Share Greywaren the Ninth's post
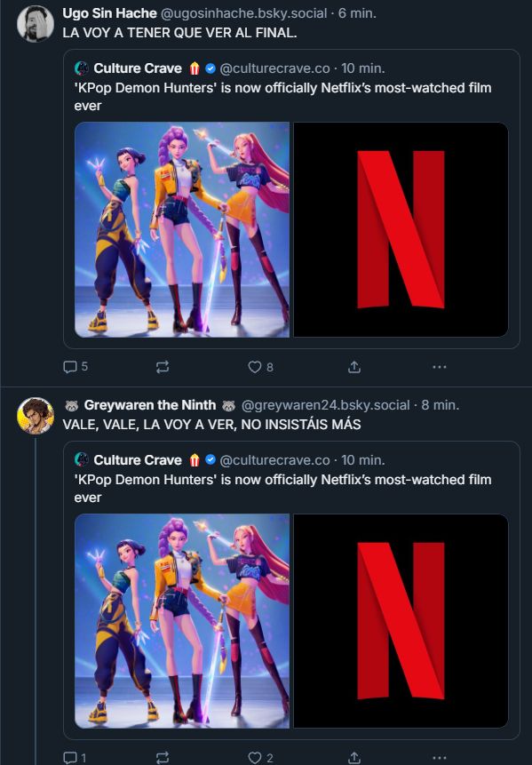This screenshot has height=765, width=532. point(353,757)
